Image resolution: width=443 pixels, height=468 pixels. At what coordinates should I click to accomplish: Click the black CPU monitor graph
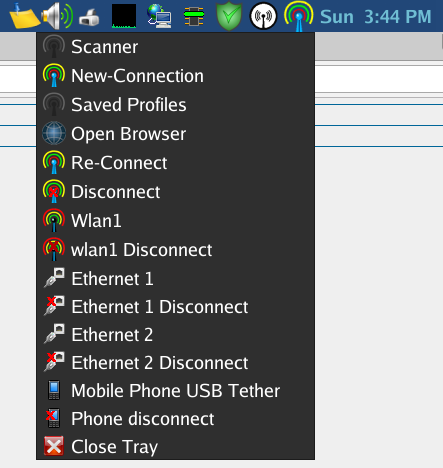point(124,16)
